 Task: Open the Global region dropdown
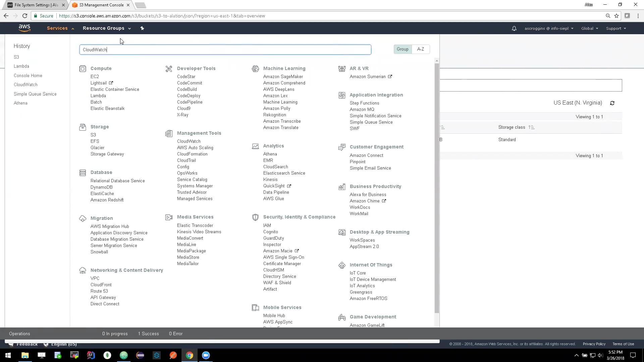pyautogui.click(x=589, y=28)
